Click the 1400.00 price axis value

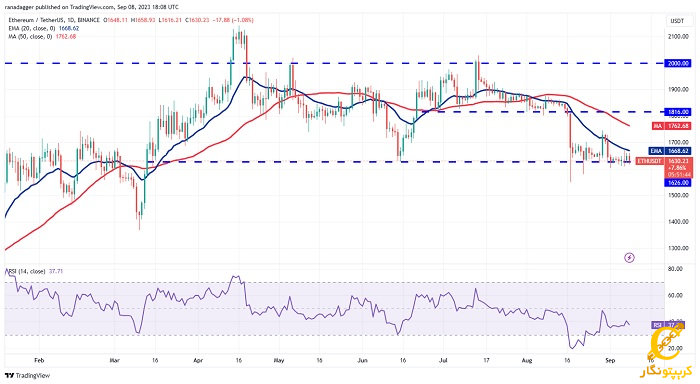(678, 221)
